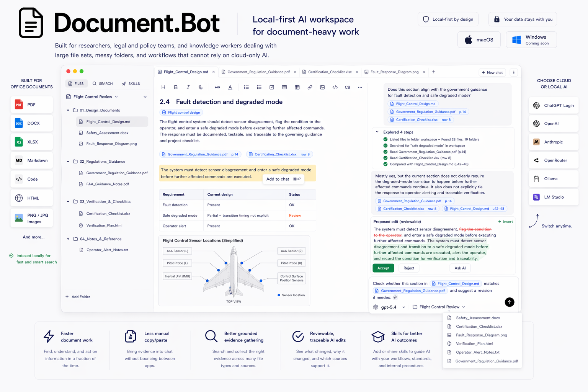This screenshot has height=392, width=588.
Task: Choose Ollama as the local AI
Action: pos(554,178)
